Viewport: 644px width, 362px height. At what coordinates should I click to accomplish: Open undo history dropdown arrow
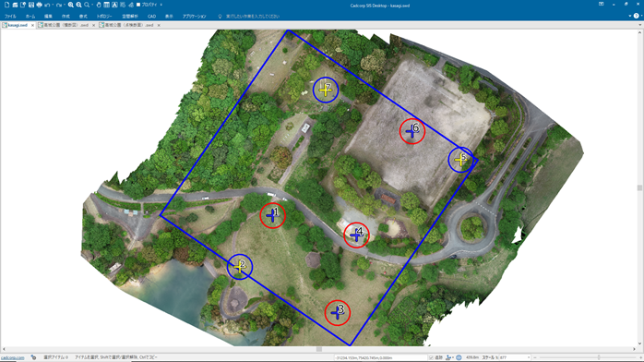tap(53, 5)
